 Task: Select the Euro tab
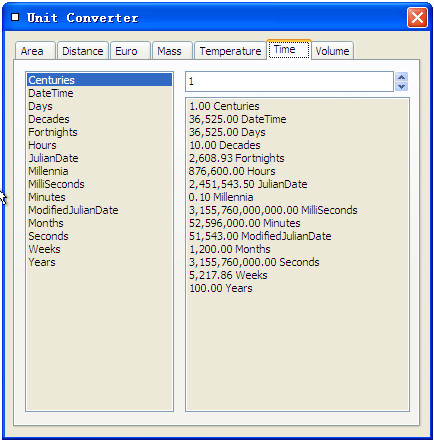(x=130, y=51)
